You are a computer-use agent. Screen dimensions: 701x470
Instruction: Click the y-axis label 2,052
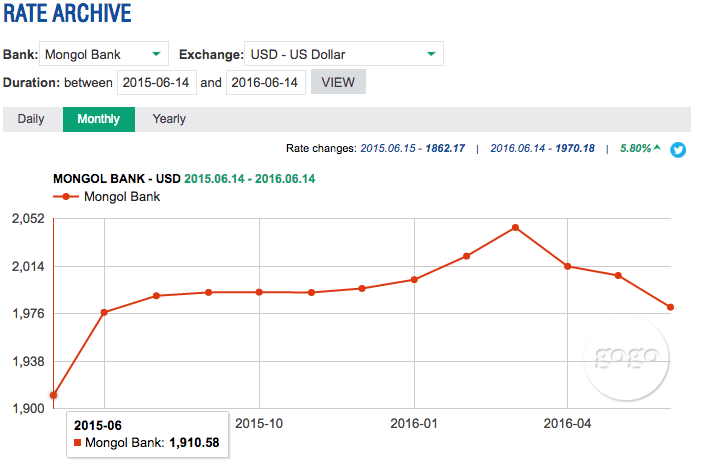(x=28, y=219)
